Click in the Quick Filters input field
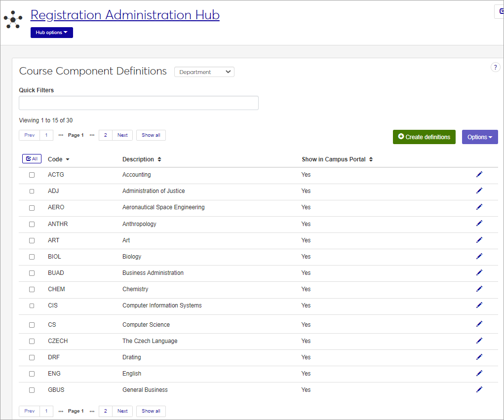Screen dimensions: 504x420 tap(138, 103)
